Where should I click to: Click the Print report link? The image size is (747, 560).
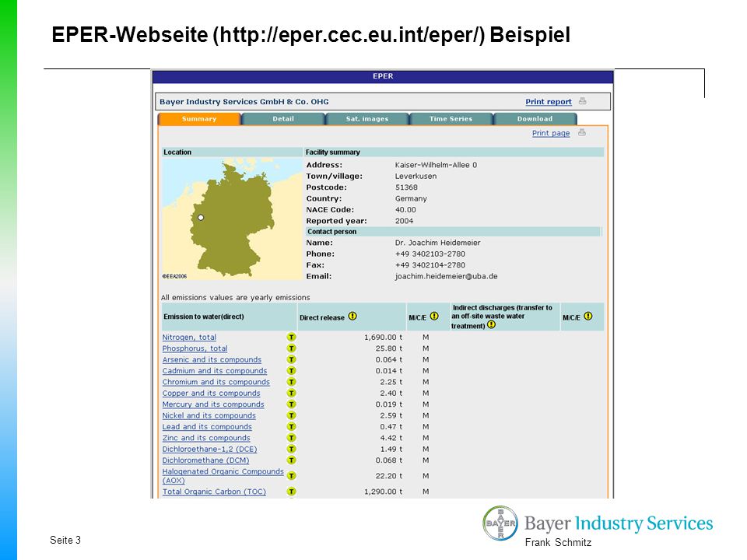tap(549, 101)
